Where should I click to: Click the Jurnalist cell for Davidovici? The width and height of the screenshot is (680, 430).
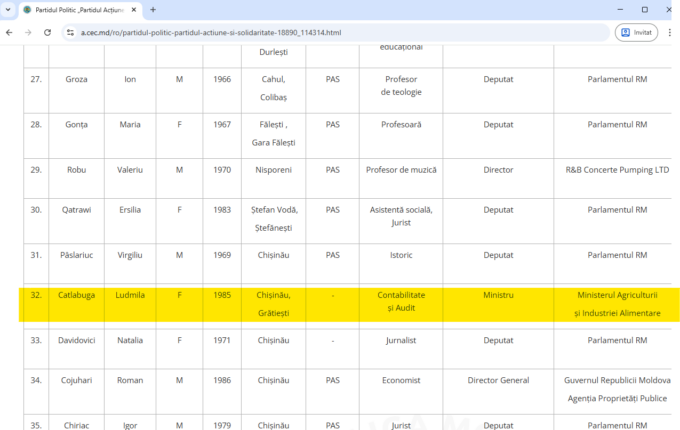(400, 340)
